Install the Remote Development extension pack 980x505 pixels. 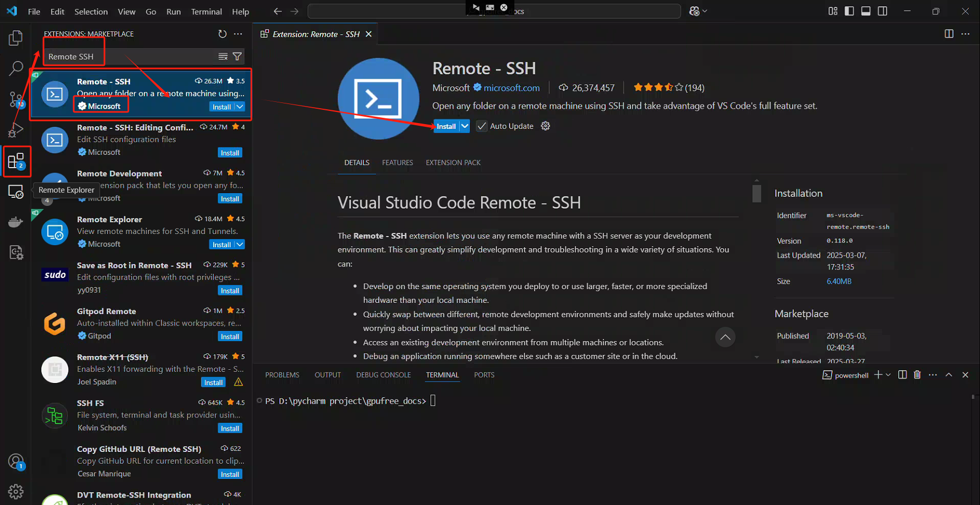click(230, 199)
